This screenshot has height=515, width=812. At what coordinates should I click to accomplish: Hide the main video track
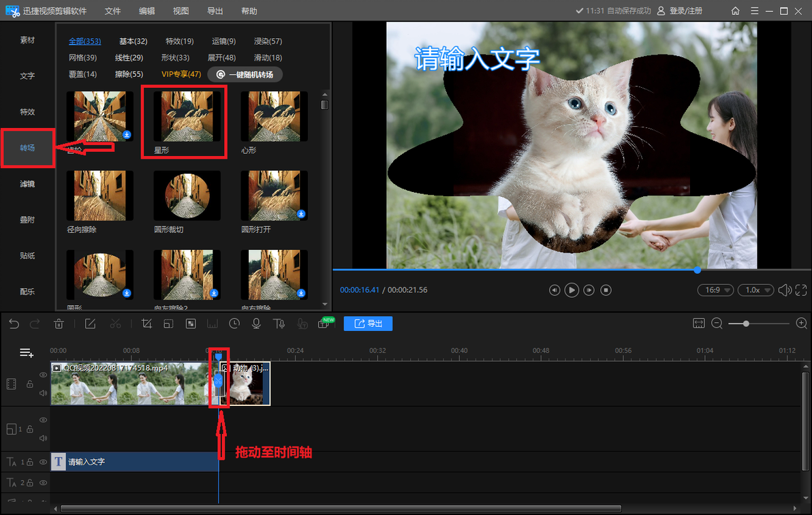[x=43, y=375]
